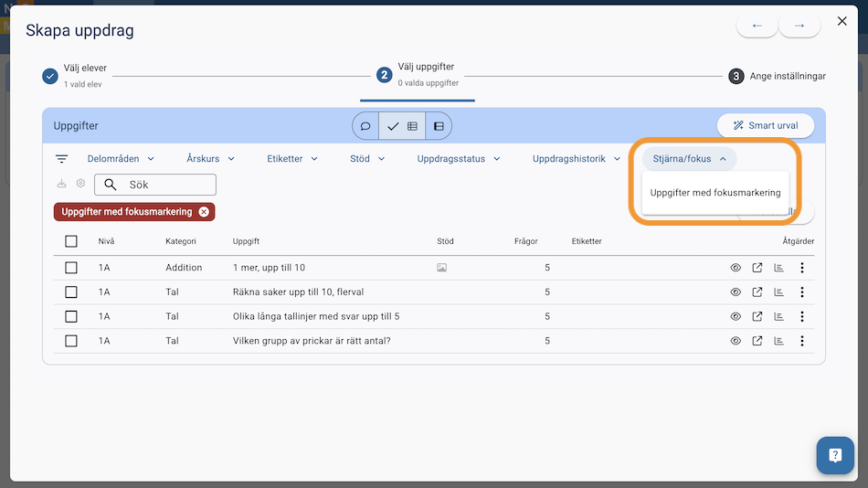This screenshot has width=868, height=488.
Task: Choose "Uppgifter med fokusmarkering" menu option
Action: pos(715,193)
